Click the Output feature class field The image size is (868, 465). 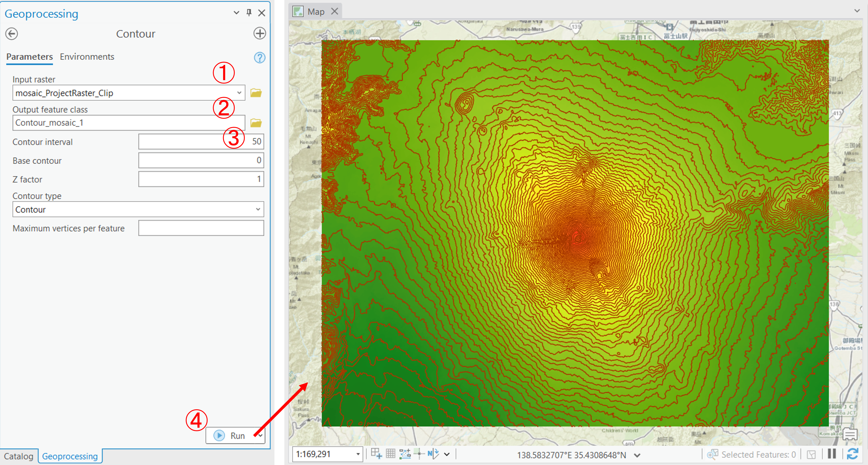coord(129,123)
